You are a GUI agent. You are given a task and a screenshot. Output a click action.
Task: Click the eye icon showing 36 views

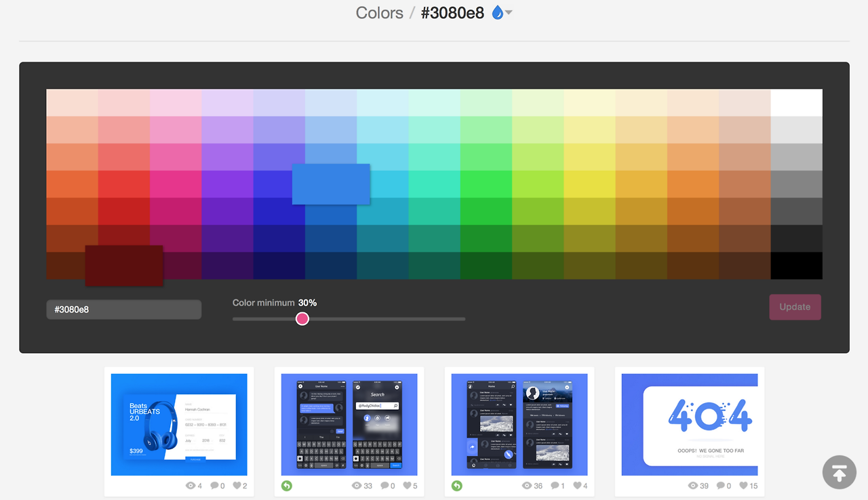527,486
